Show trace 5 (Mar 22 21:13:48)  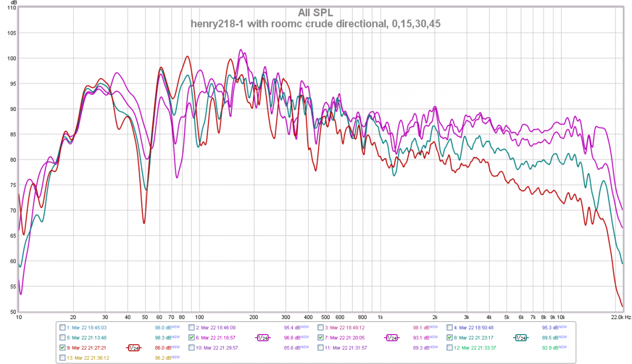[x=63, y=338]
